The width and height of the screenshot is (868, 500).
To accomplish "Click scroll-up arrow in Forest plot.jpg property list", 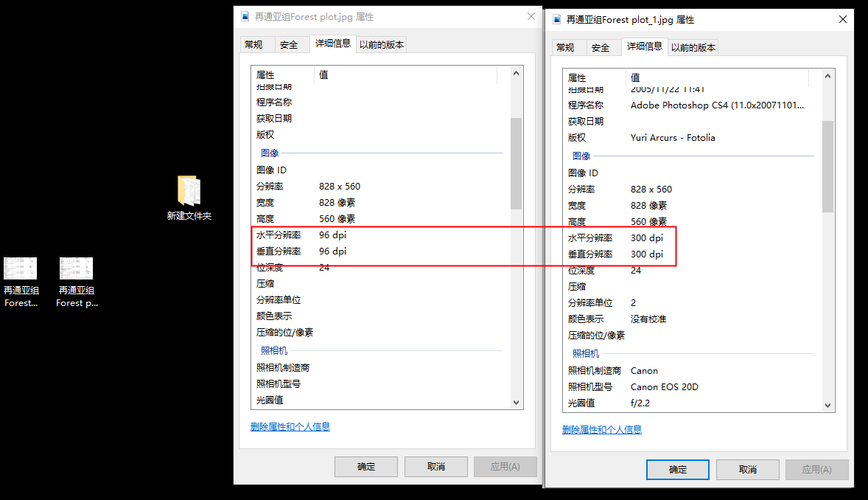I will [516, 73].
